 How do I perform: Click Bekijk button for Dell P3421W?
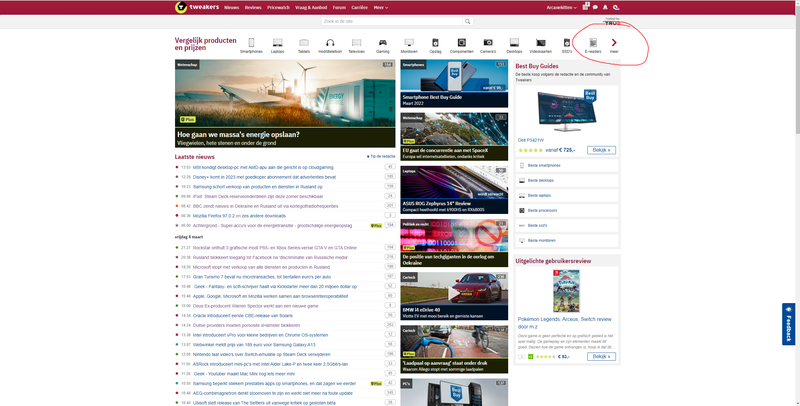601,150
